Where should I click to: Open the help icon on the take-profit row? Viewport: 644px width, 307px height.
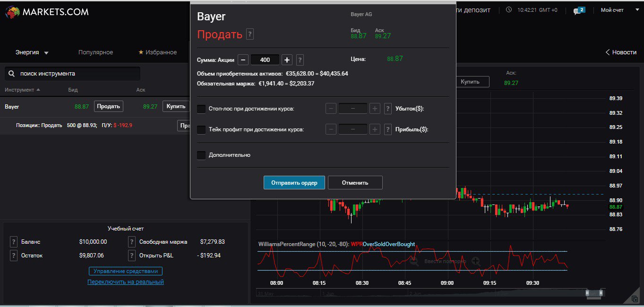[387, 129]
